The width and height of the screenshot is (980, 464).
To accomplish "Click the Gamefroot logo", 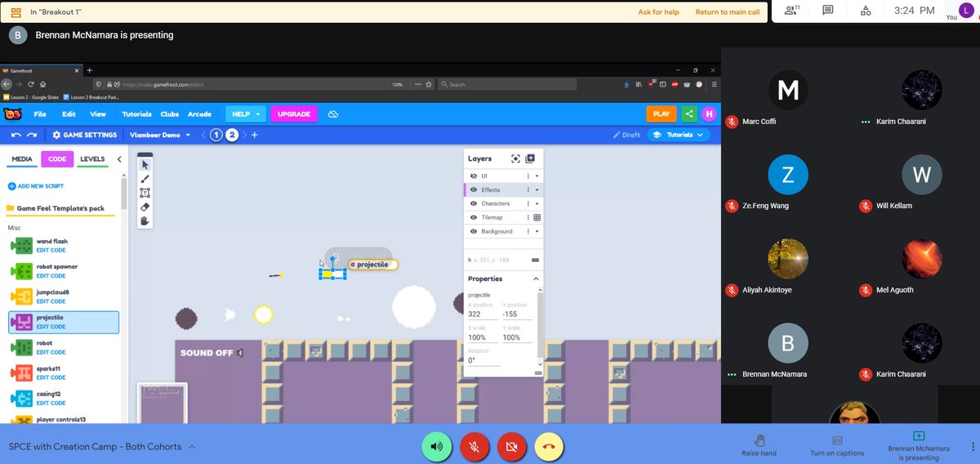I will point(13,114).
